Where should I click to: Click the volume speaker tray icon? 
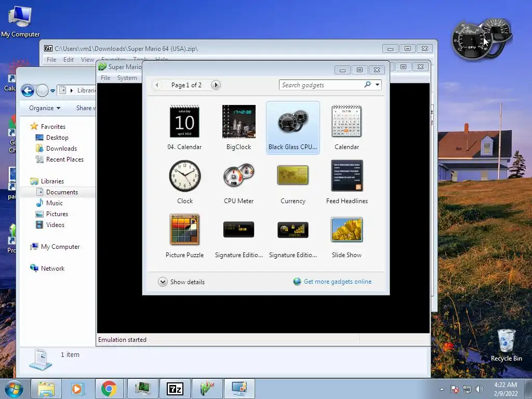pos(480,389)
